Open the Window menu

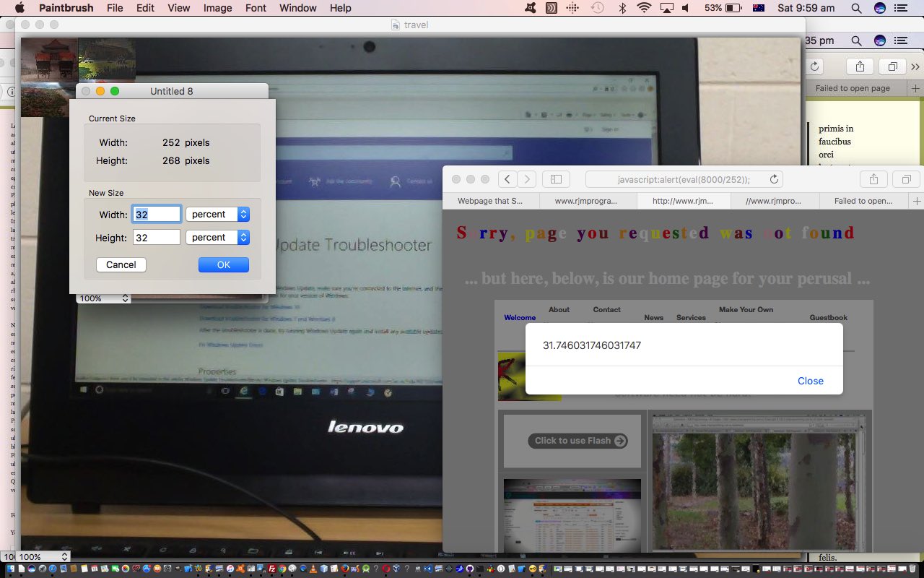[x=297, y=8]
